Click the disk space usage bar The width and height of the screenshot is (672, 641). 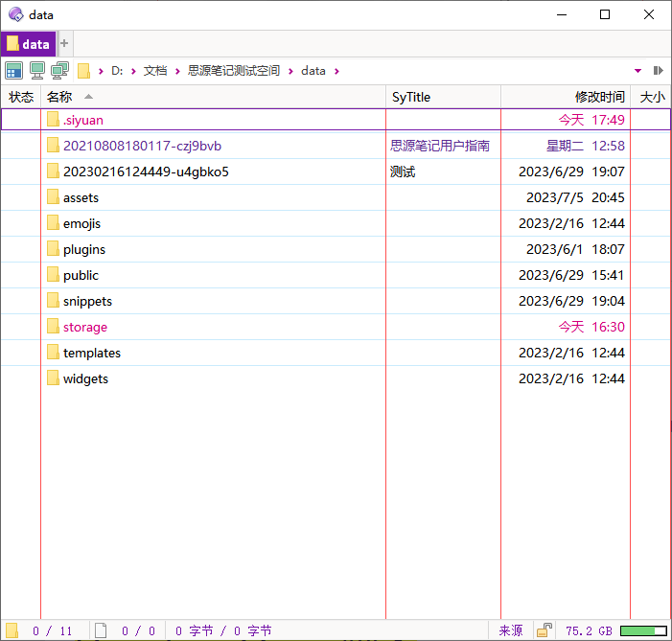click(x=643, y=630)
